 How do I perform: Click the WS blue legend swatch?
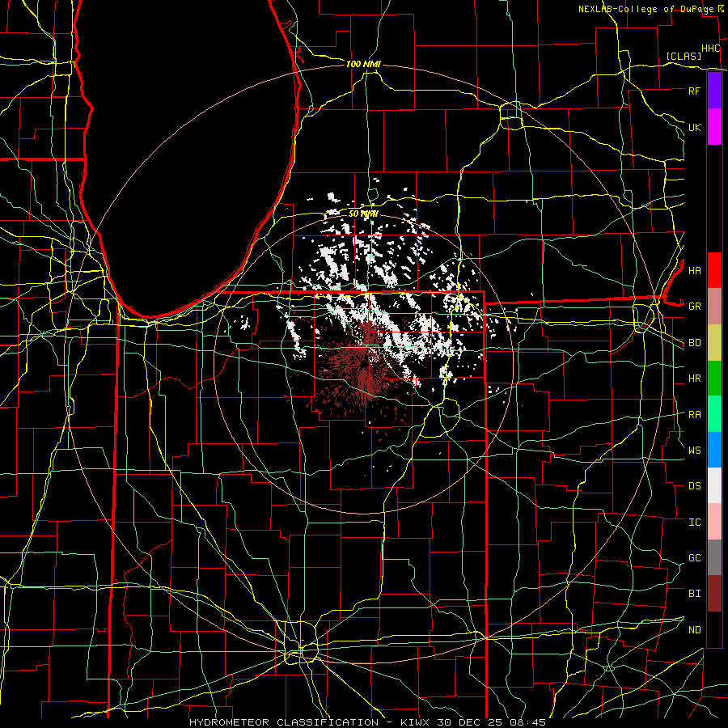tap(714, 450)
